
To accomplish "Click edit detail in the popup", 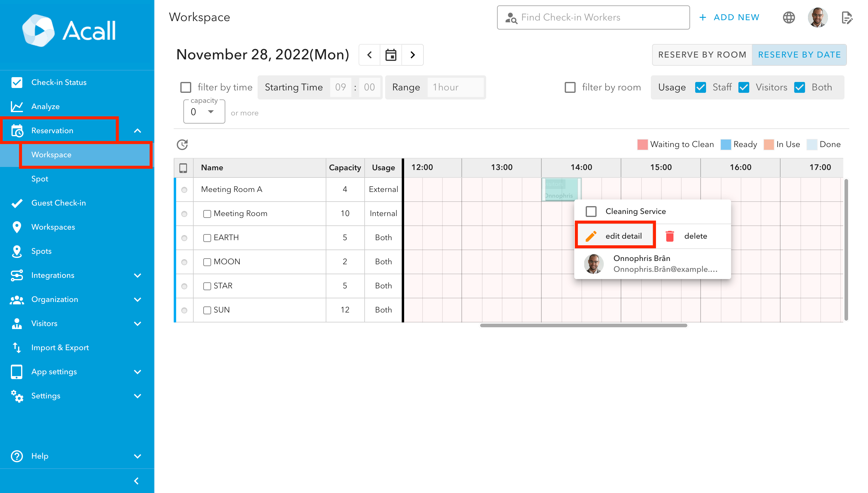I will (616, 236).
